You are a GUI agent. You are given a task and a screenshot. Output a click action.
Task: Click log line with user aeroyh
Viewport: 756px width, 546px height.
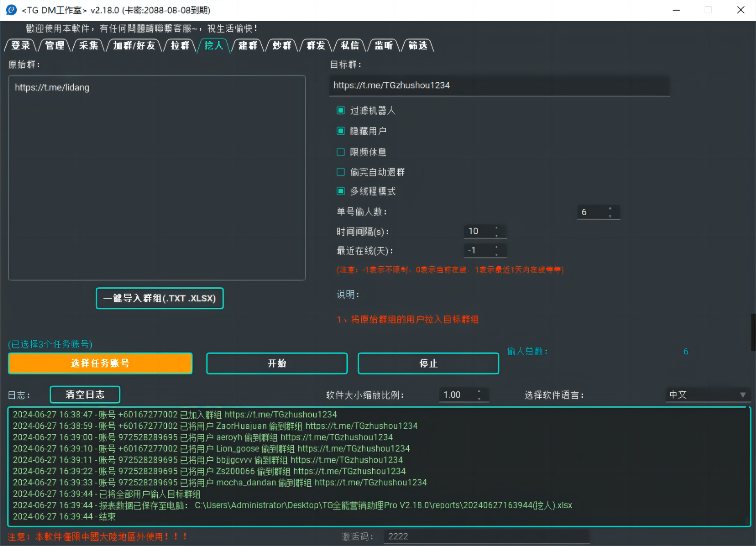[203, 438]
